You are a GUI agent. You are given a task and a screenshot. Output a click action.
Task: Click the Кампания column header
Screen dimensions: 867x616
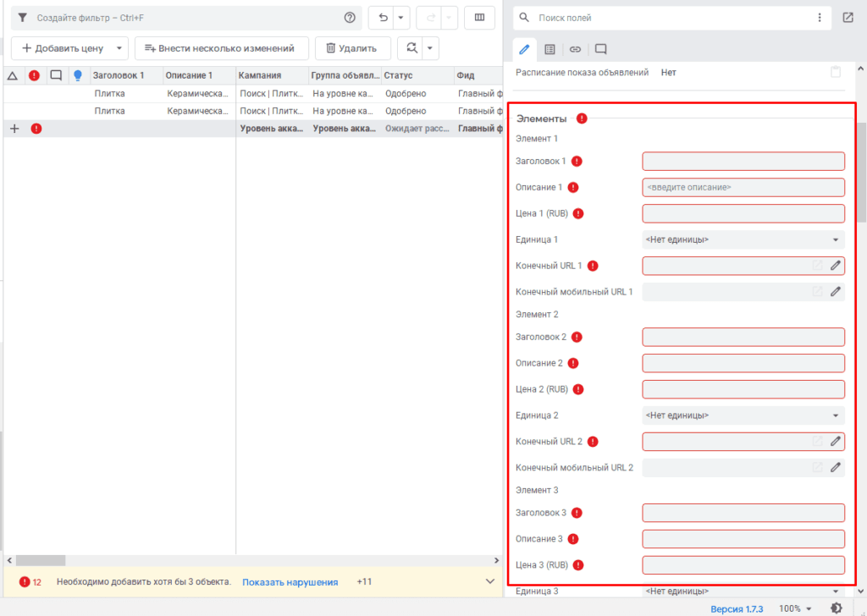tap(272, 75)
